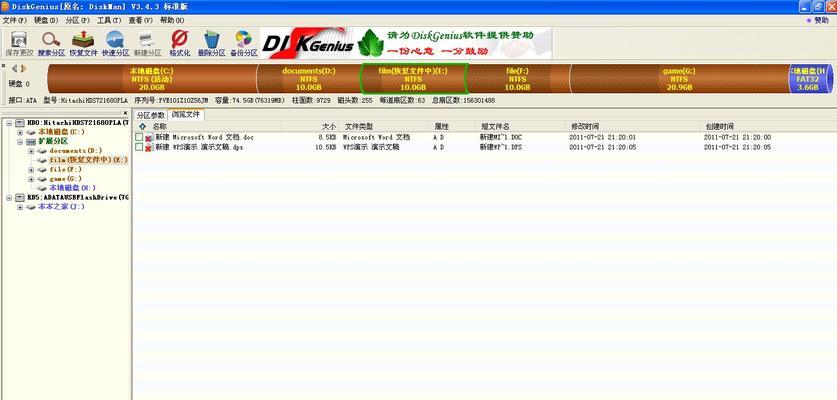Open the 硬盘(D) menu
This screenshot has width=837, height=400.
point(46,20)
